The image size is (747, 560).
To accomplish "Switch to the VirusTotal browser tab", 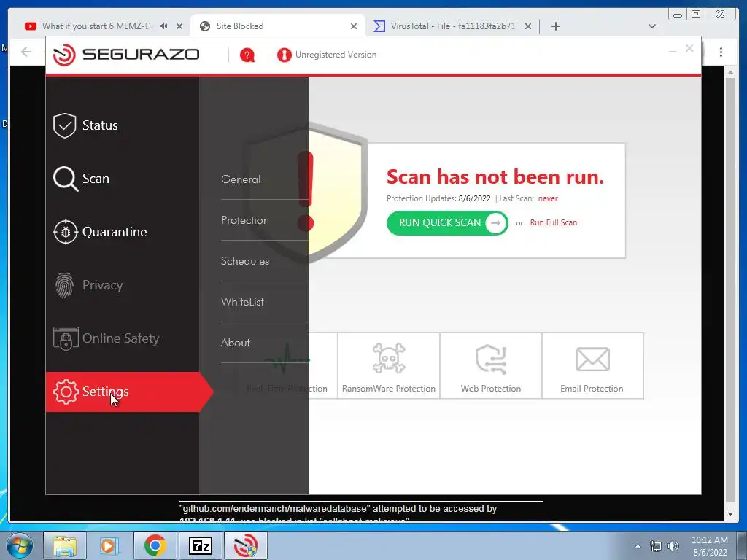I will click(x=452, y=26).
